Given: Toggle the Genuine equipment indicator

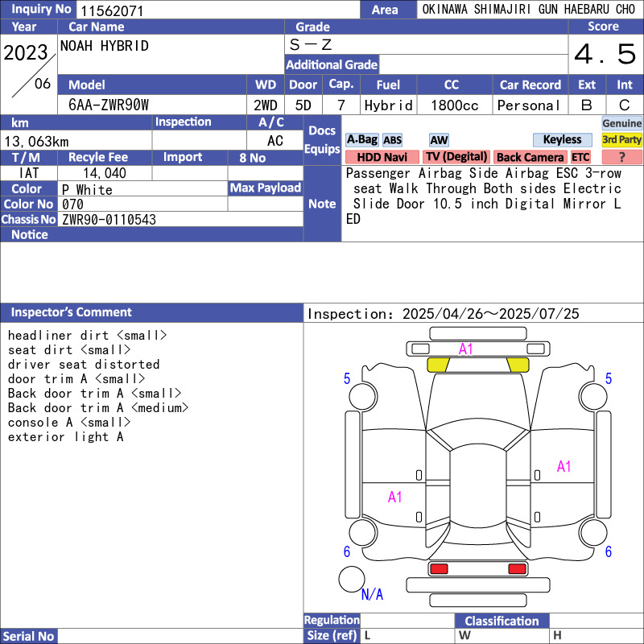Looking at the screenshot, I should 621,123.
